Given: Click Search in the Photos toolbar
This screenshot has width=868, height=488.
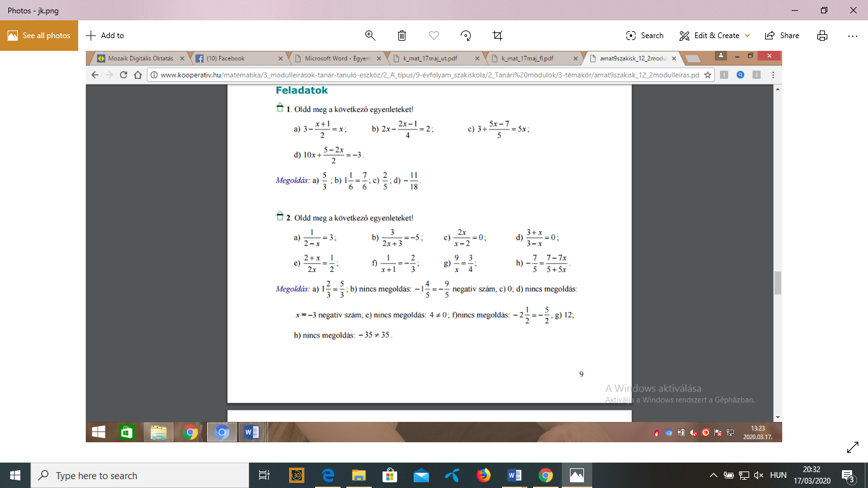Looking at the screenshot, I should click(644, 36).
